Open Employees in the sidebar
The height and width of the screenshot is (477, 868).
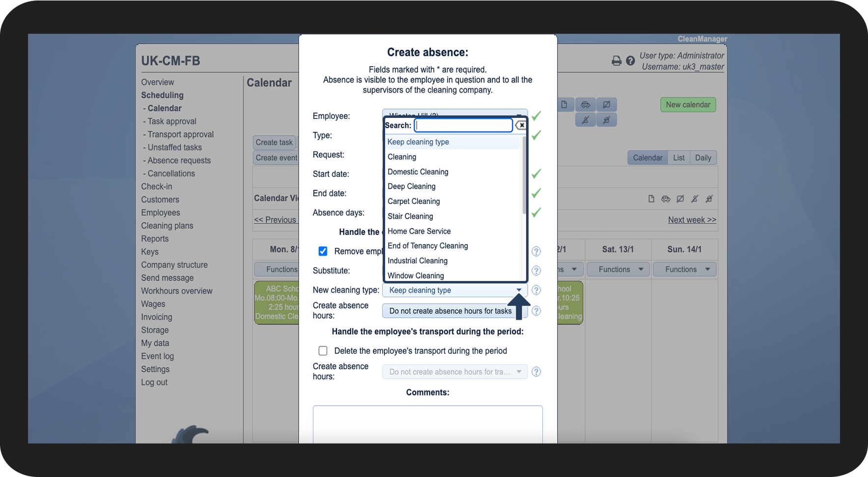pyautogui.click(x=161, y=213)
